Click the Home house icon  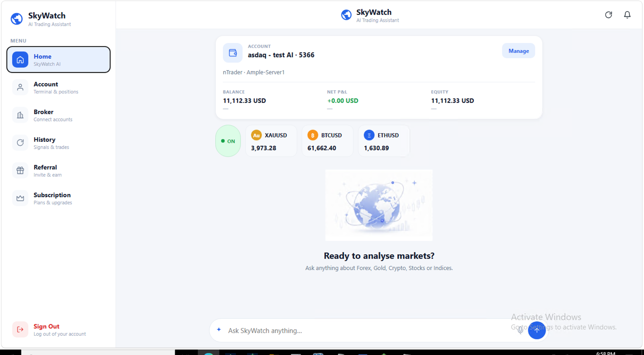20,59
